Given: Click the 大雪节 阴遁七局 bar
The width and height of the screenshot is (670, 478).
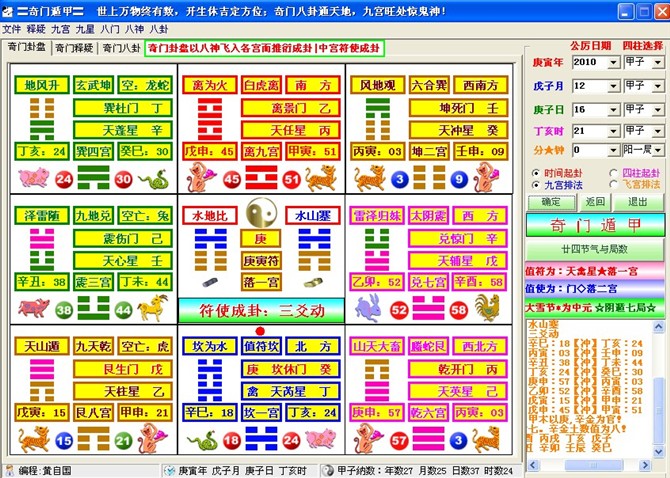Looking at the screenshot, I should [x=595, y=307].
